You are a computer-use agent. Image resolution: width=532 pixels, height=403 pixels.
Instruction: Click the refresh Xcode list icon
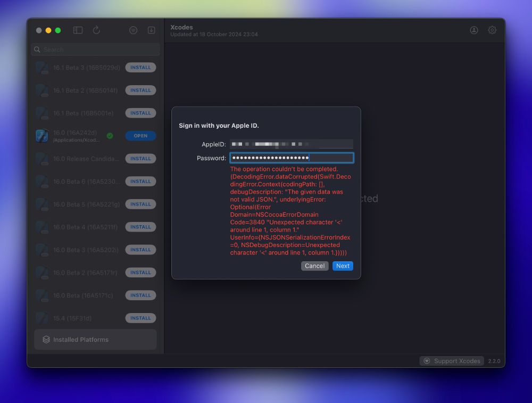coord(96,30)
